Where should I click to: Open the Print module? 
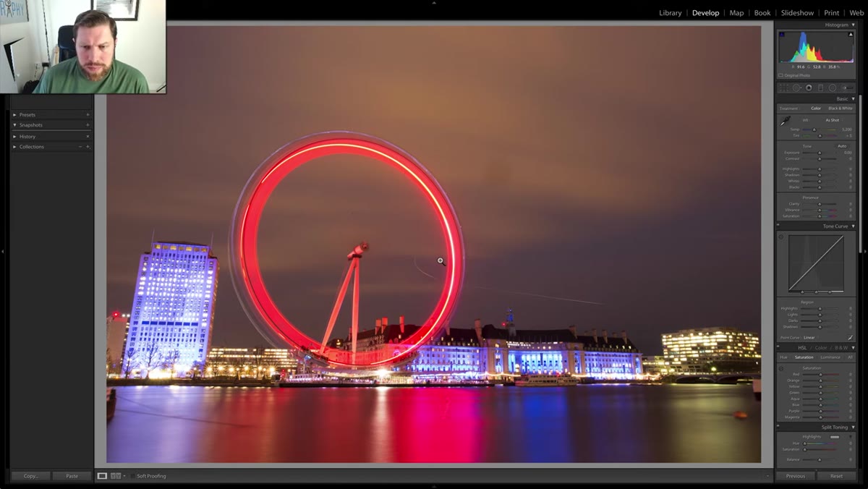[x=832, y=13]
